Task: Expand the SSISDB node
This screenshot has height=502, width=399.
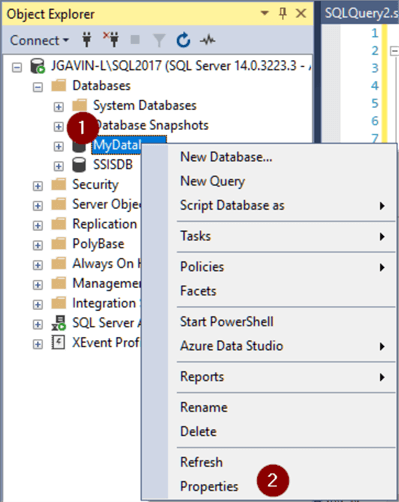Action: 58,166
